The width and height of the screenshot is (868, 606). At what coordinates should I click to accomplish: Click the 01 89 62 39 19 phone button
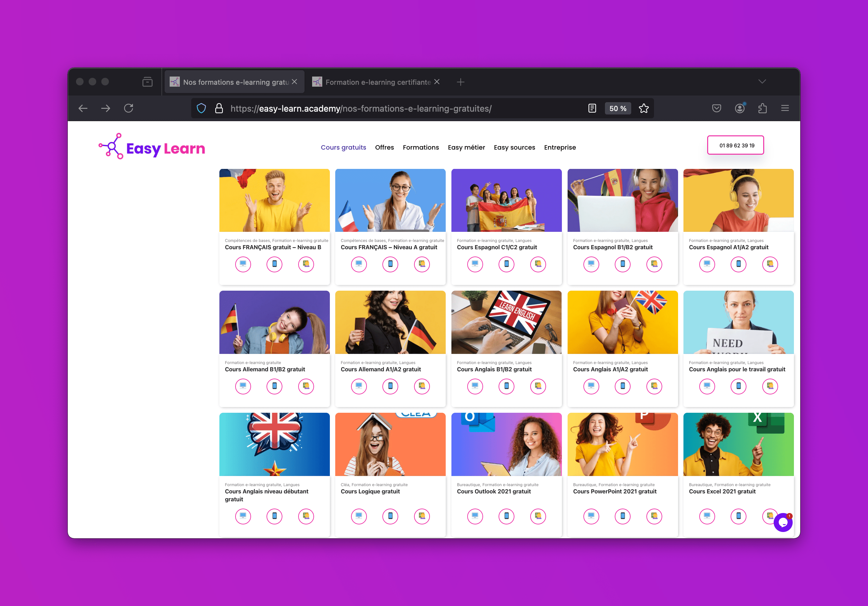pyautogui.click(x=735, y=145)
